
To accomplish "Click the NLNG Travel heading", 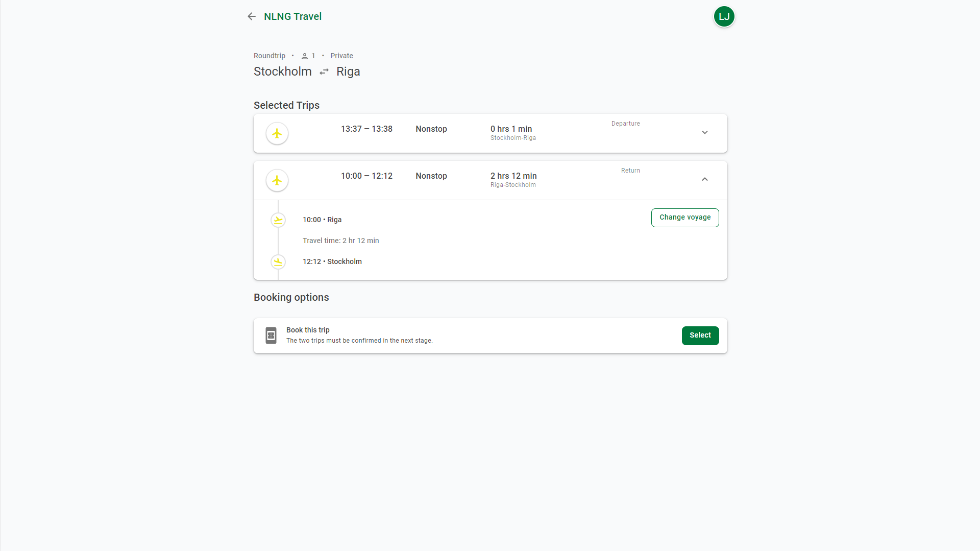I will (292, 16).
